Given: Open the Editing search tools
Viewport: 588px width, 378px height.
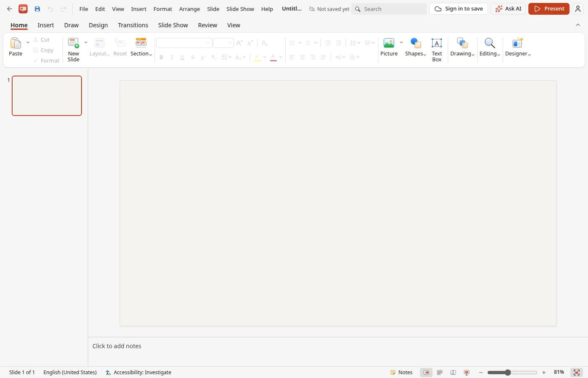Looking at the screenshot, I should [x=490, y=47].
